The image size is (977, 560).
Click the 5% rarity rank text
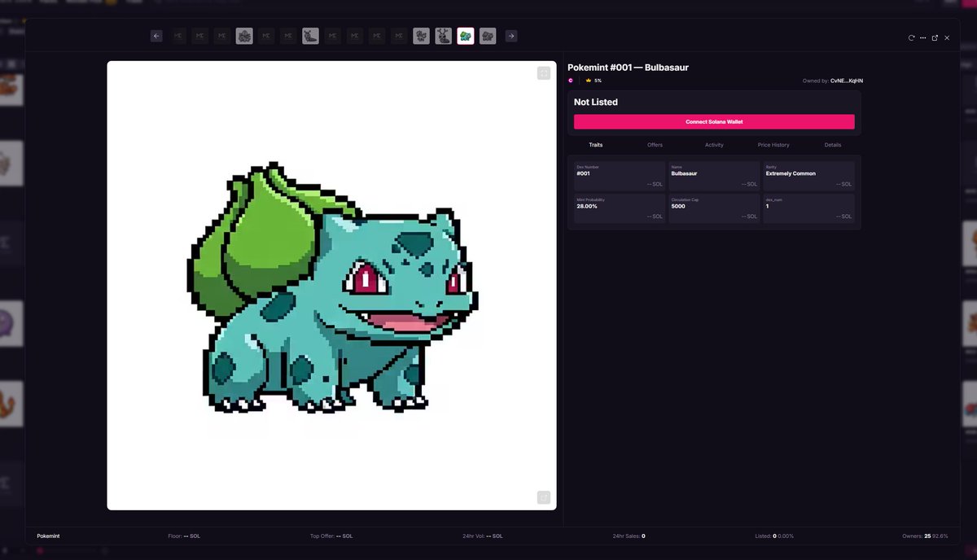[x=598, y=81]
